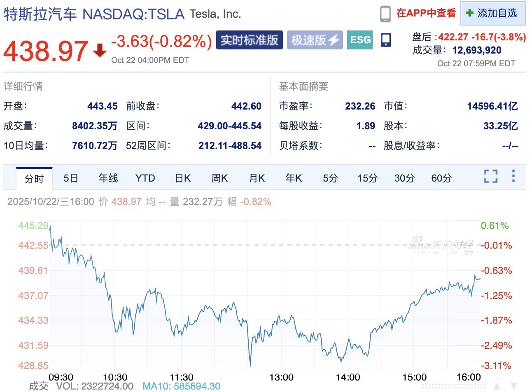The height and width of the screenshot is (392, 532).
Task: Select the 60分 interval chart
Action: (x=441, y=178)
